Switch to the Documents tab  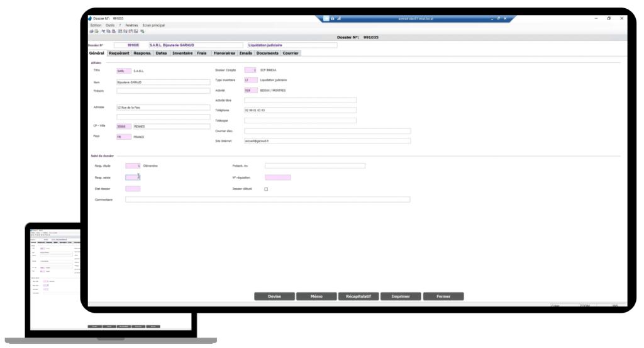click(x=267, y=53)
